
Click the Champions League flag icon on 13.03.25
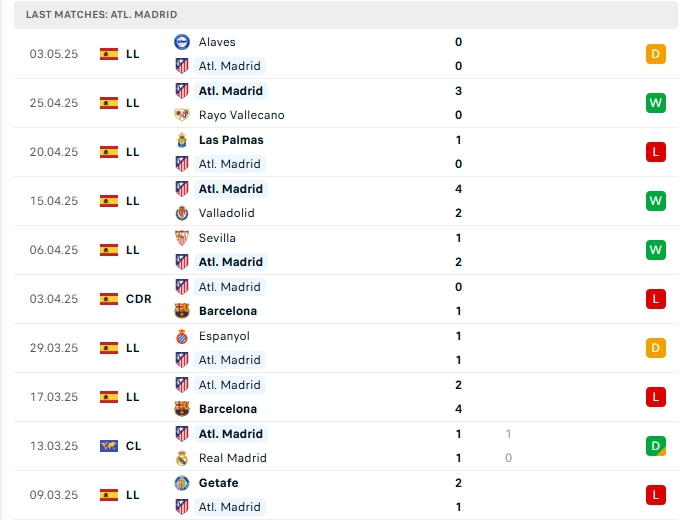pyautogui.click(x=109, y=446)
